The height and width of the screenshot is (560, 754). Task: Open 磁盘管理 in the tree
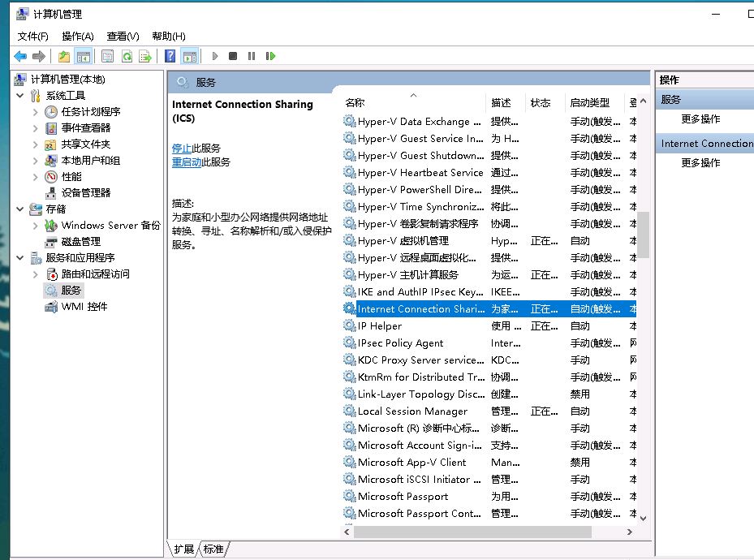[81, 242]
